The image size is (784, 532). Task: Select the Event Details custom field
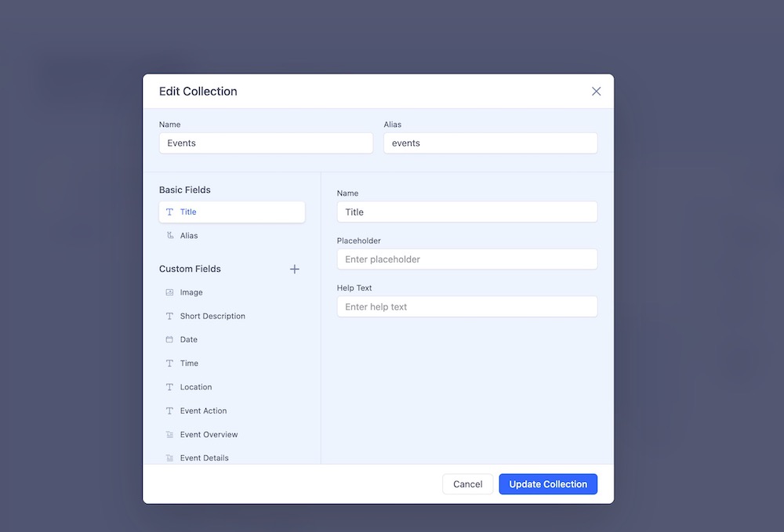[x=204, y=458]
